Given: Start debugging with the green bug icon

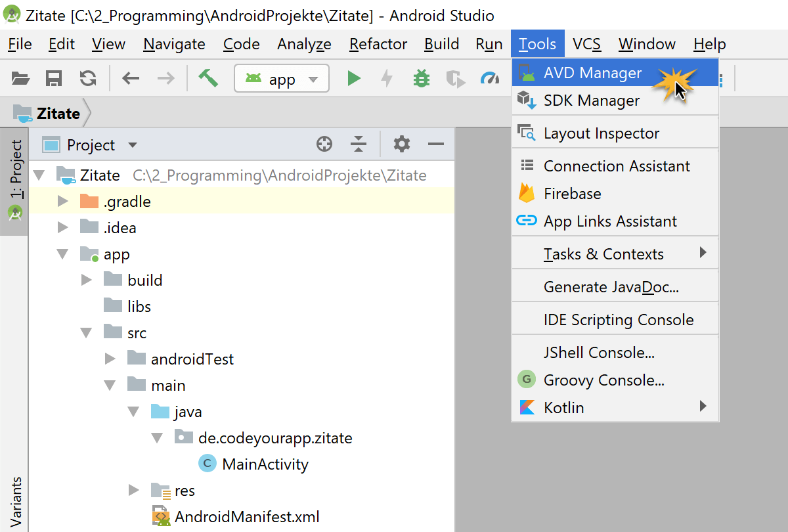Looking at the screenshot, I should pos(421,79).
